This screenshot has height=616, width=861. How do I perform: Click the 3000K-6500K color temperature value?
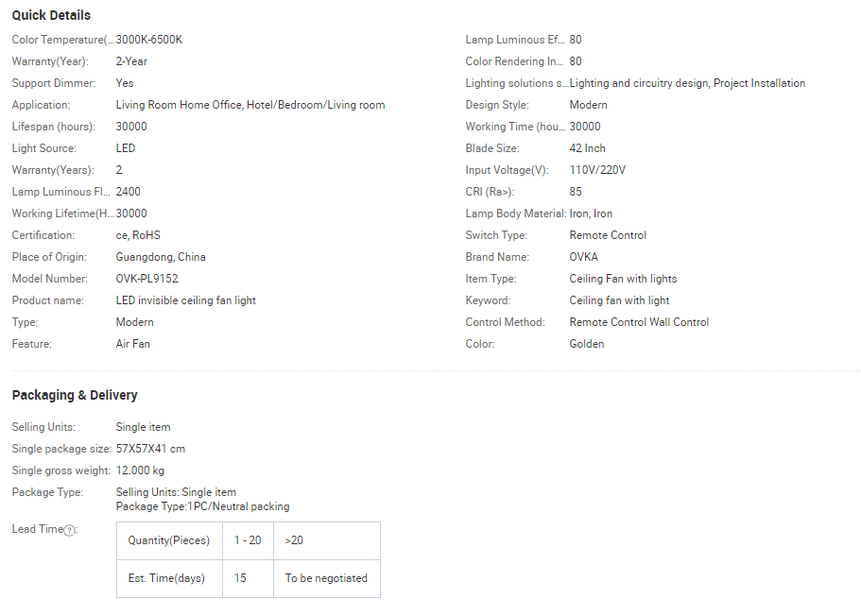tap(148, 40)
